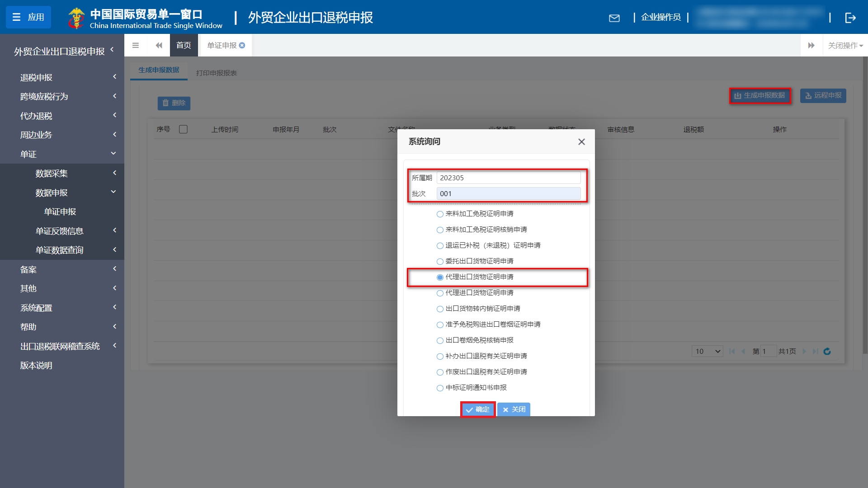Click the double-right expand arrows near 关闭操作
The height and width of the screenshot is (488, 868).
[x=811, y=45]
